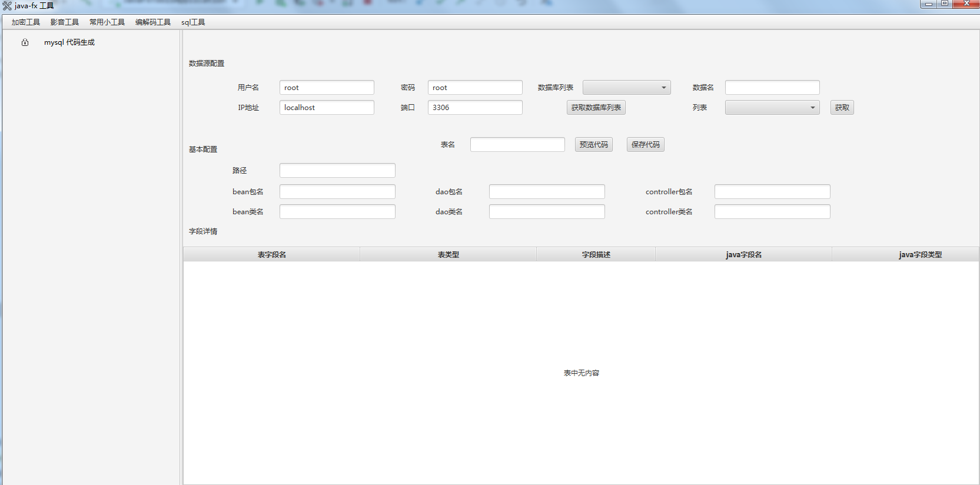Expand the 数据库列表 dropdown
This screenshot has height=485, width=980.
click(x=626, y=88)
